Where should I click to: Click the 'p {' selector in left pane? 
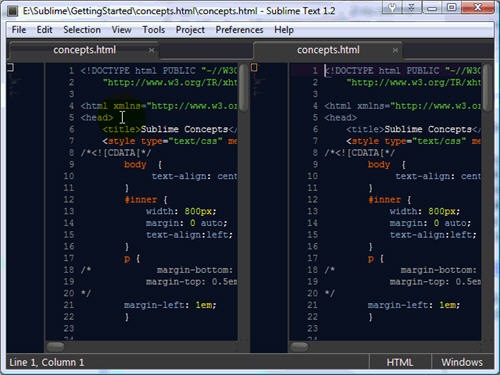pyautogui.click(x=132, y=258)
